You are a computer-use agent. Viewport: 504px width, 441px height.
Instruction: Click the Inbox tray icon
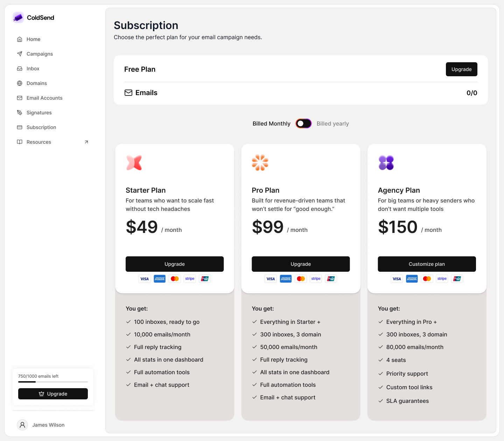pyautogui.click(x=20, y=69)
